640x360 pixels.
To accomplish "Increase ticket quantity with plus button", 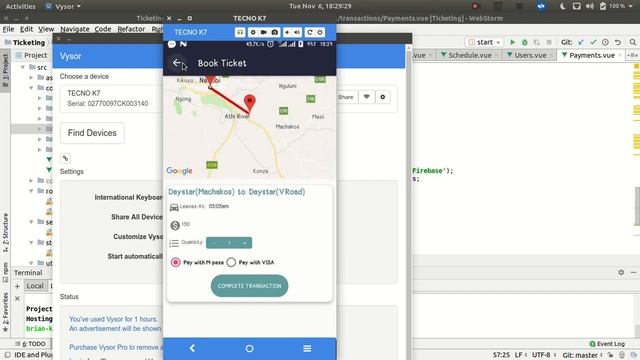I will [244, 243].
